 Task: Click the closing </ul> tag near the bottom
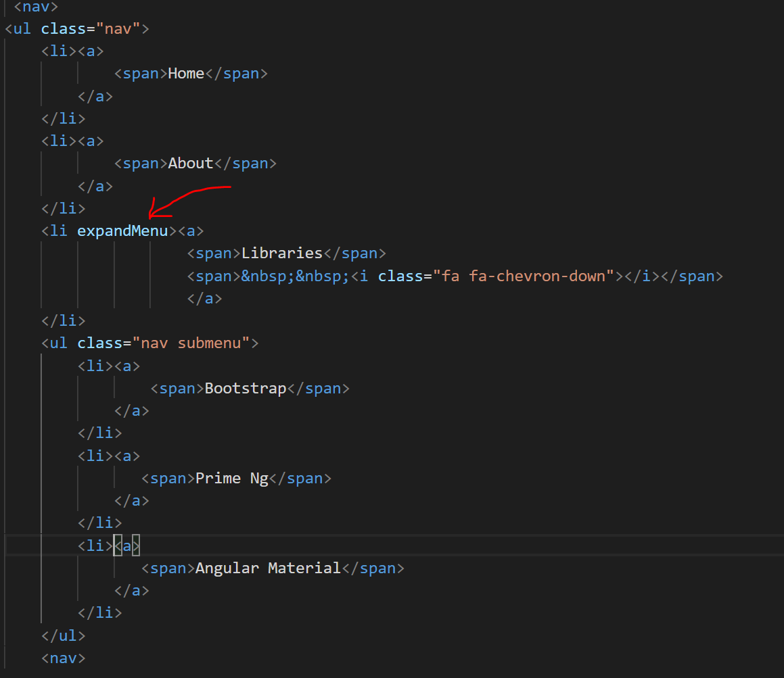pyautogui.click(x=63, y=635)
